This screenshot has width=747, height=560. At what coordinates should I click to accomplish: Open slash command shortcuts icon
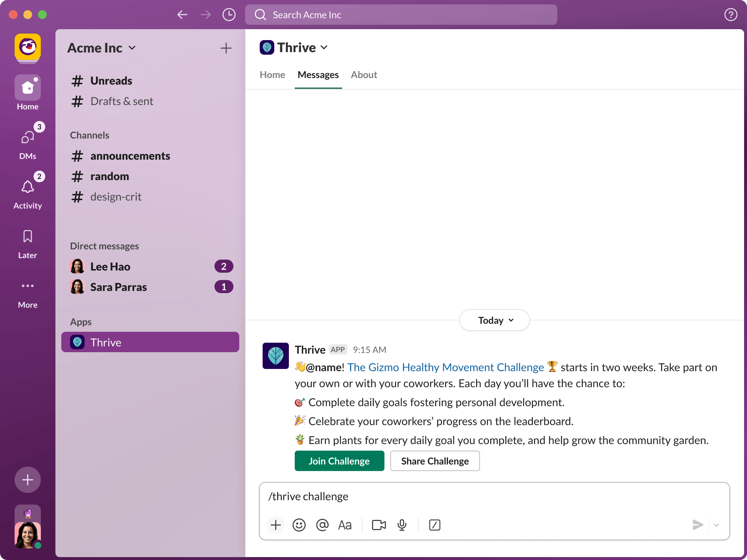pos(435,525)
